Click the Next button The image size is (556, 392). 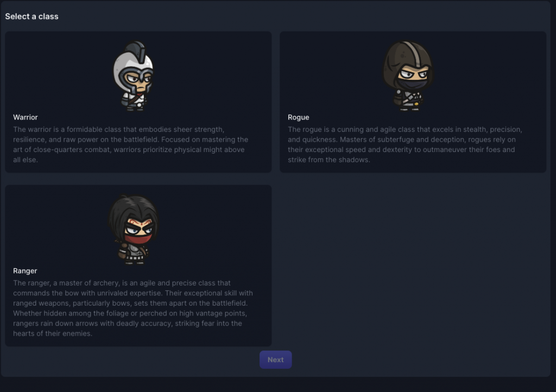[275, 360]
